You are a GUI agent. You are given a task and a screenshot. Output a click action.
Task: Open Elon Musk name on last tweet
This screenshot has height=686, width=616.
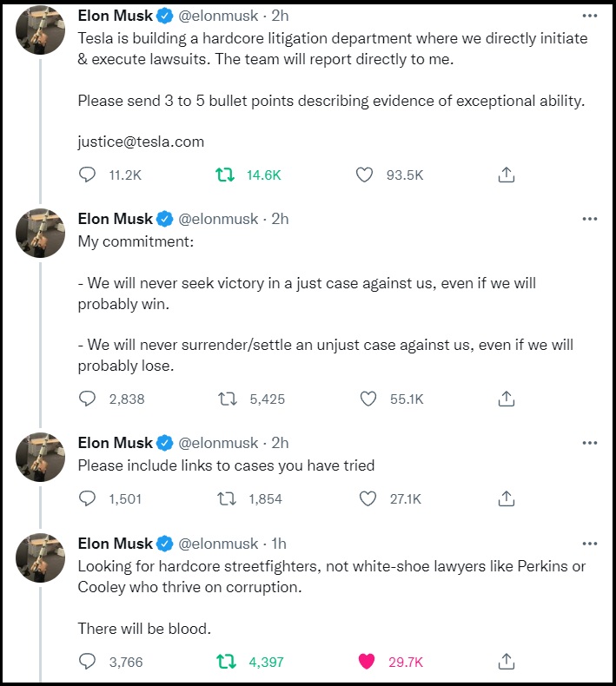pyautogui.click(x=116, y=544)
